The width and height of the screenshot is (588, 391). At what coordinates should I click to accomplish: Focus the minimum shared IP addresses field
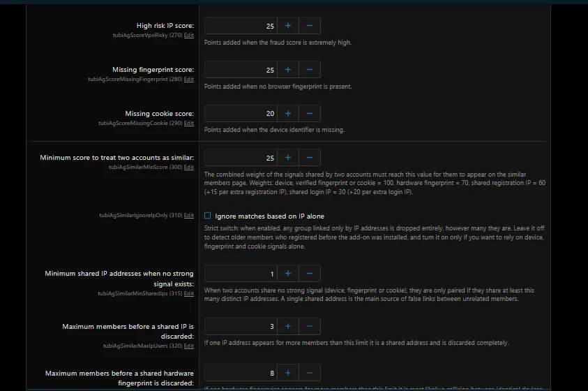241,274
